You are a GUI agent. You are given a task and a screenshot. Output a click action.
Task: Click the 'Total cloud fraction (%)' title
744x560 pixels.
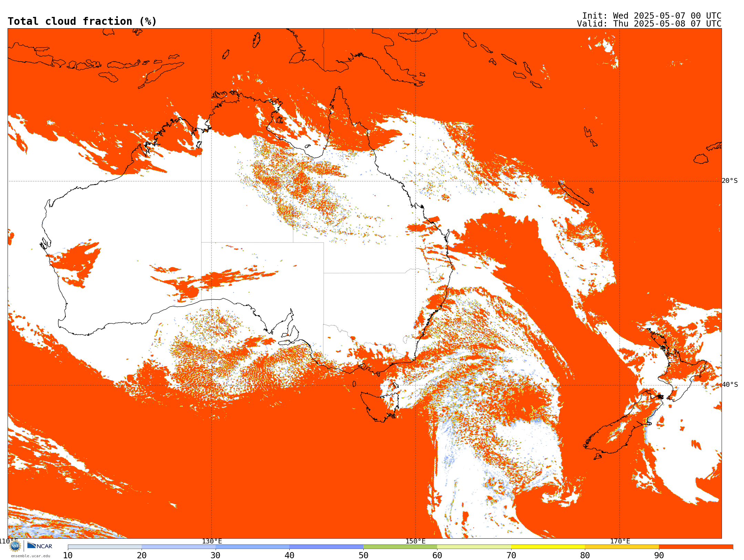[x=82, y=21]
